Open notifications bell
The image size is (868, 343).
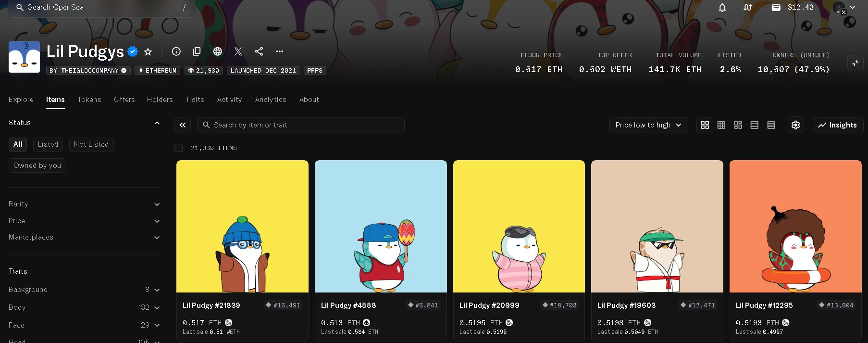tap(722, 8)
